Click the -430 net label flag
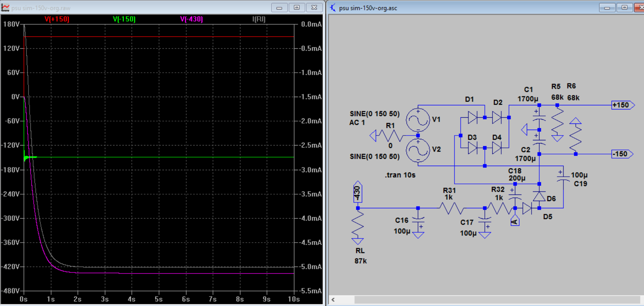This screenshot has height=306, width=644. click(x=358, y=192)
